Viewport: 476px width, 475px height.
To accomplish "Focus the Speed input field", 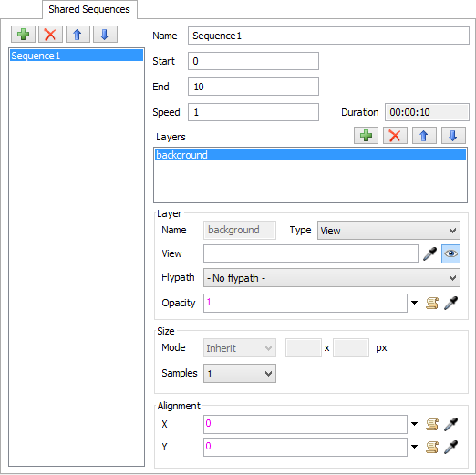I will [254, 112].
